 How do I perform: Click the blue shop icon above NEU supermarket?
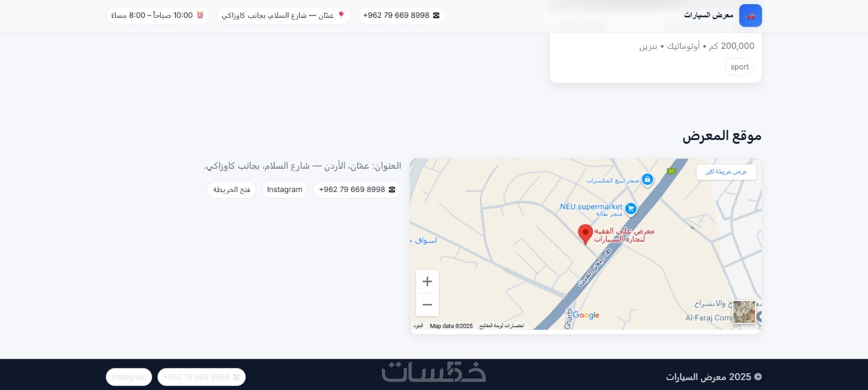647,179
